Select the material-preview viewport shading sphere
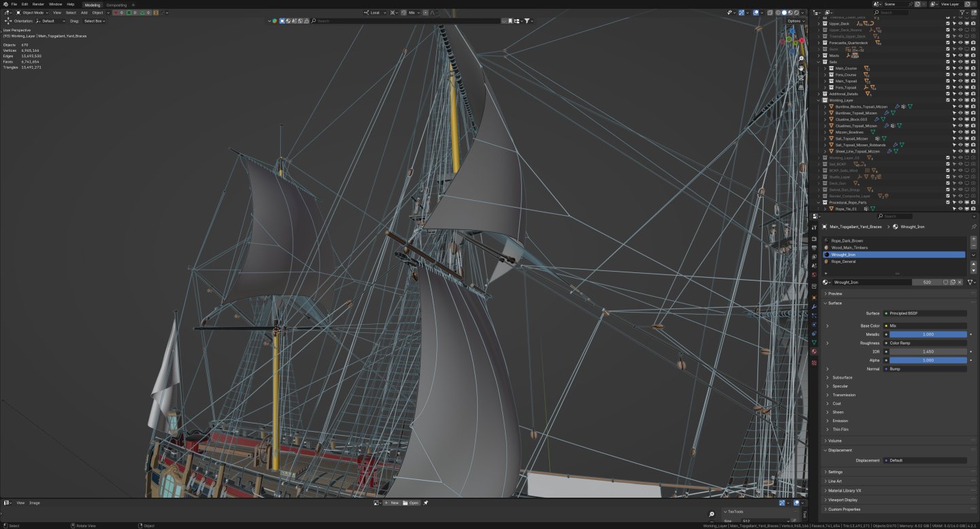980x529 pixels. point(789,12)
